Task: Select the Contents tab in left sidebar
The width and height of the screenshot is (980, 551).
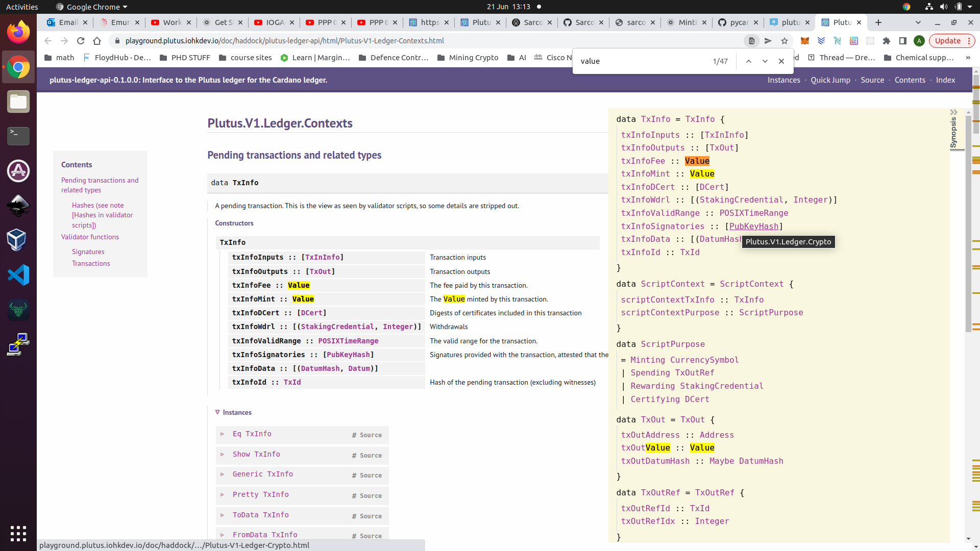Action: [76, 164]
